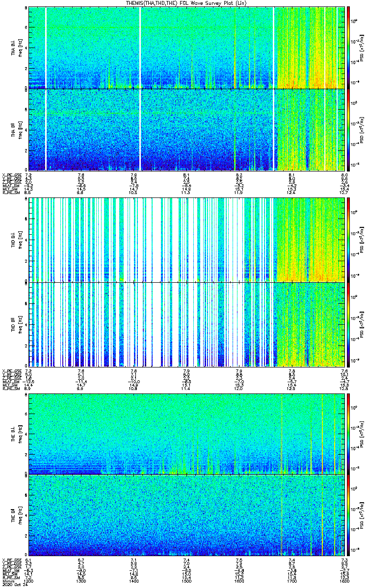Select the THA B-parallel color bar
368x588 pixels.
(348, 129)
